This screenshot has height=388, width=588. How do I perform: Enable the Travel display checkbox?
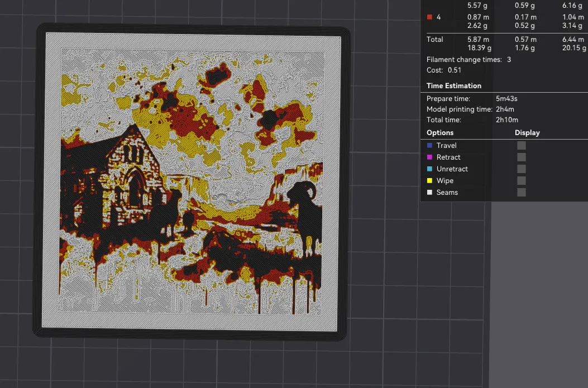point(521,146)
